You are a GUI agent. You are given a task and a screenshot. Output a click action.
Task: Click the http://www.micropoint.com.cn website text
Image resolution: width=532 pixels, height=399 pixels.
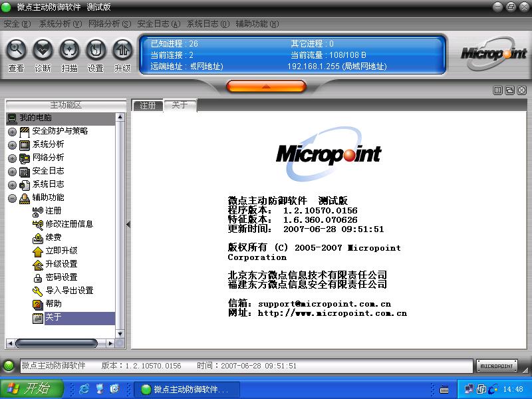point(332,313)
